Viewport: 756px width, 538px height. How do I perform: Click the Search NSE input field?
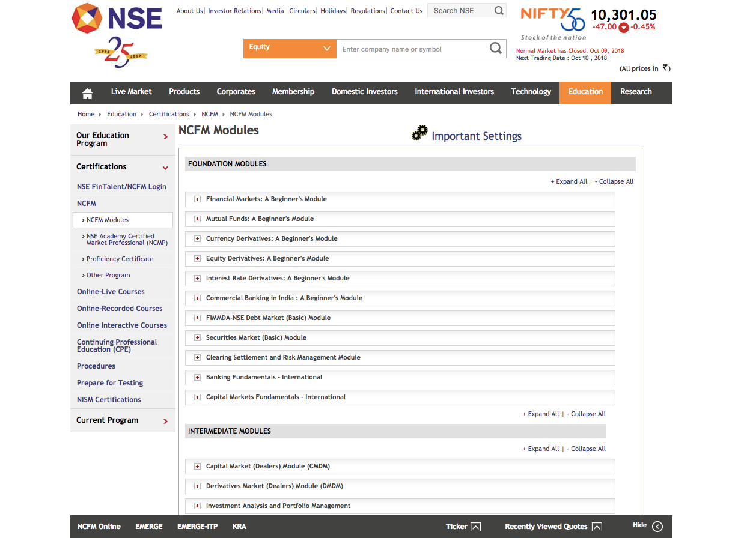(461, 10)
